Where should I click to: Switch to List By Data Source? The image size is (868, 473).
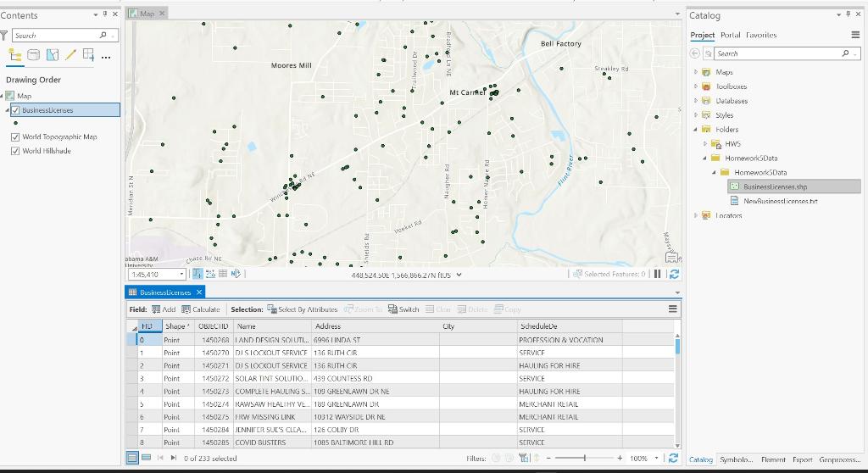[x=34, y=55]
